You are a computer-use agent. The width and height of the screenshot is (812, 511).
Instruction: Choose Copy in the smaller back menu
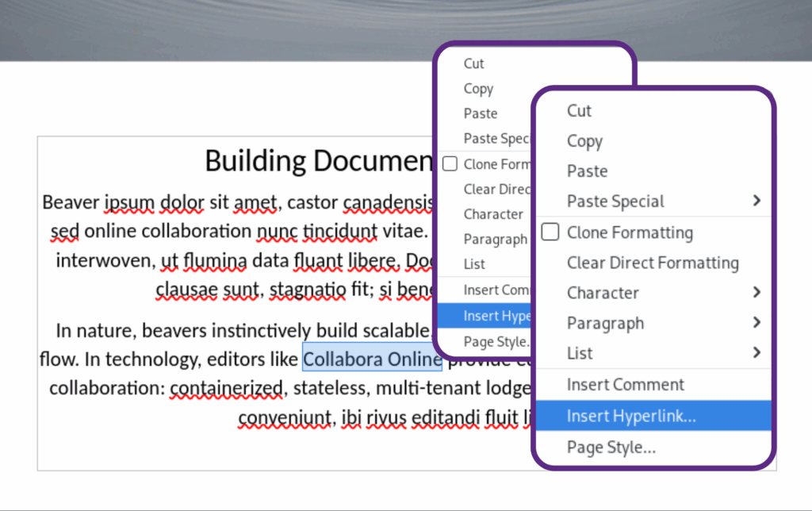click(x=478, y=89)
